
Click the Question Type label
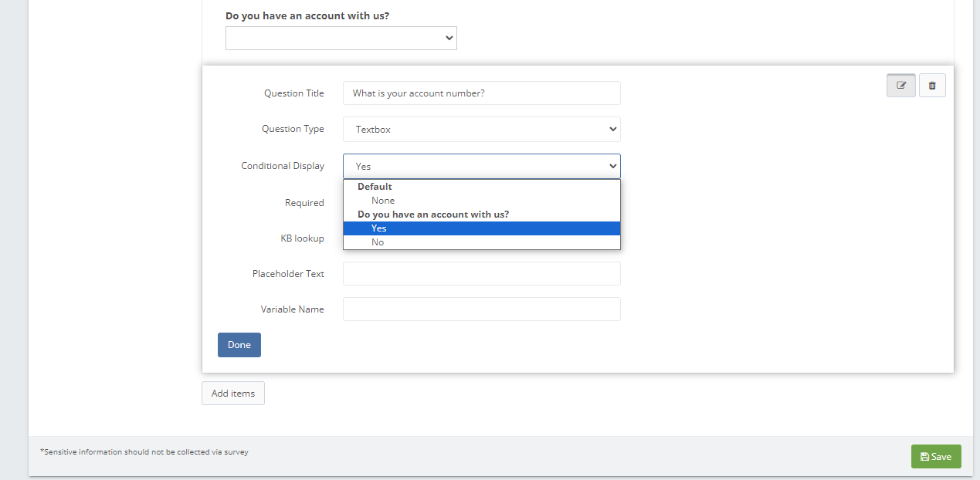(293, 129)
